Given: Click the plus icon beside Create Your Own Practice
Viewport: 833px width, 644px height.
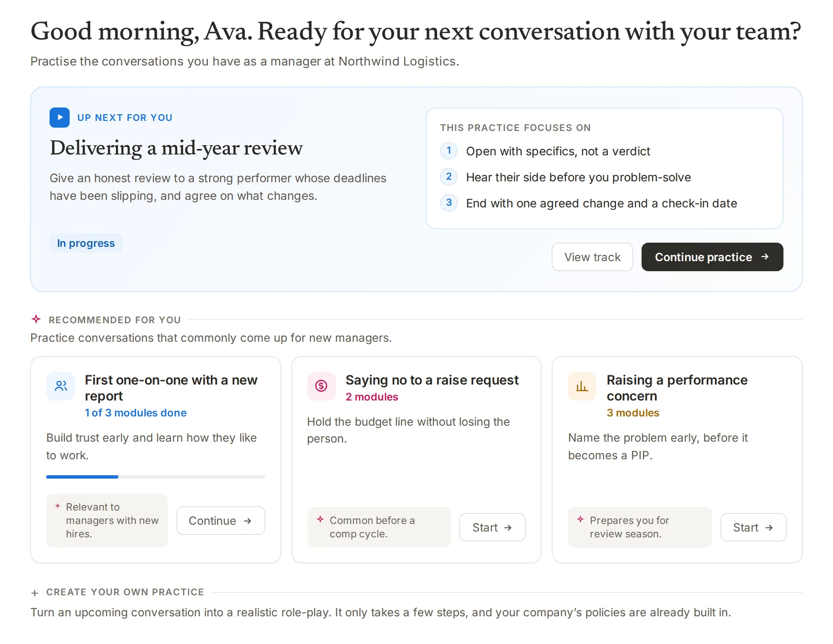Looking at the screenshot, I should coord(35,593).
